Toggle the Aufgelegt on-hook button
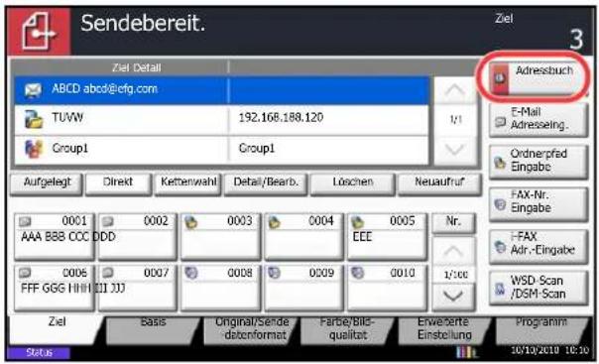Screen dimensions: 599x364 [47, 183]
